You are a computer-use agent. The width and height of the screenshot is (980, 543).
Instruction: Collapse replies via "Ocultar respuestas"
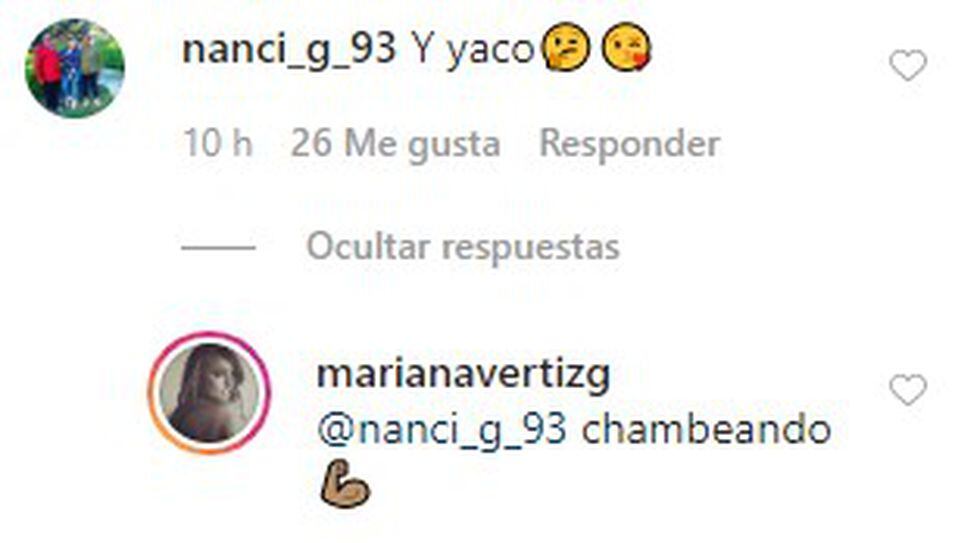tap(462, 247)
